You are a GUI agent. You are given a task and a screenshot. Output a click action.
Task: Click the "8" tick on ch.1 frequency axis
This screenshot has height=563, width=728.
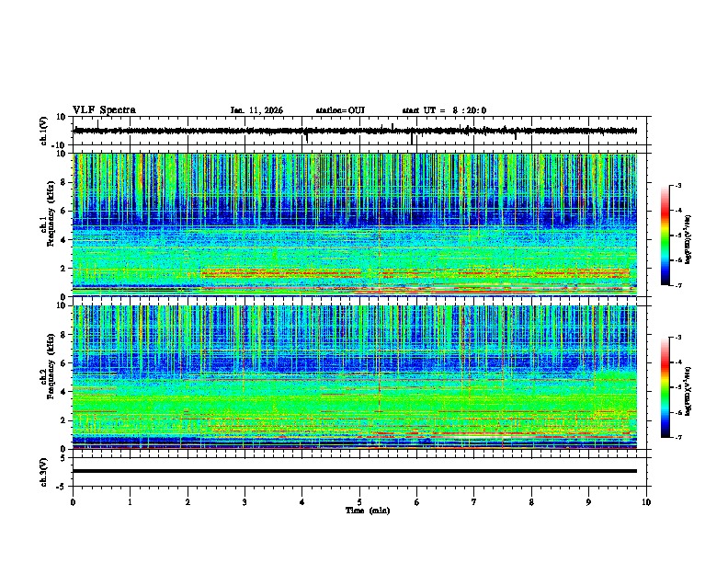click(63, 182)
